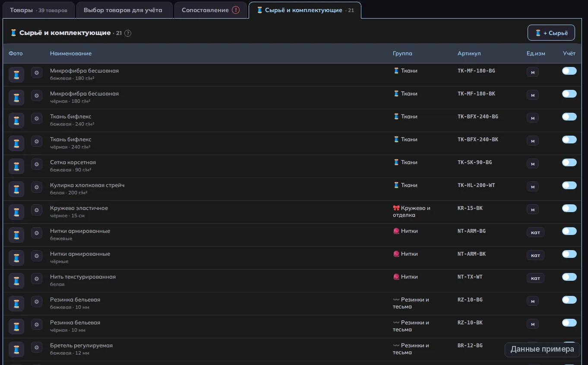Viewport: 588px width, 365px height.
Task: Open settings gear for Кружево эластичное
Action: (x=37, y=210)
